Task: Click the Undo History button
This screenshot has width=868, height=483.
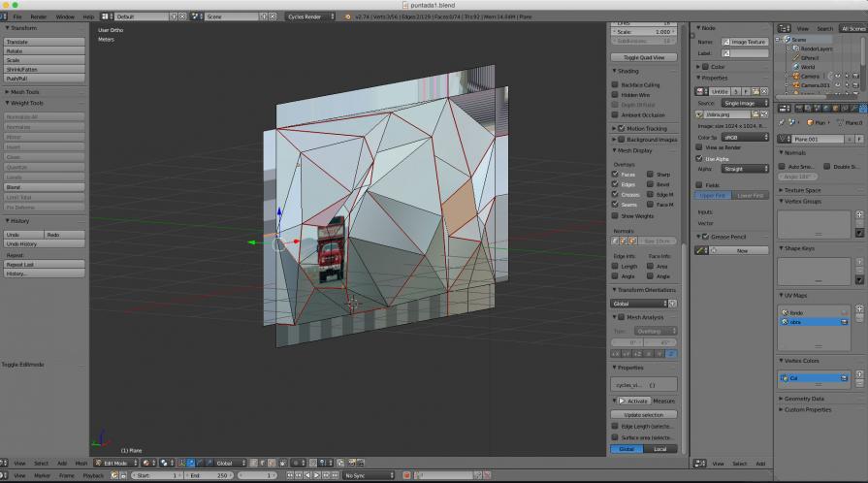Action: 45,243
